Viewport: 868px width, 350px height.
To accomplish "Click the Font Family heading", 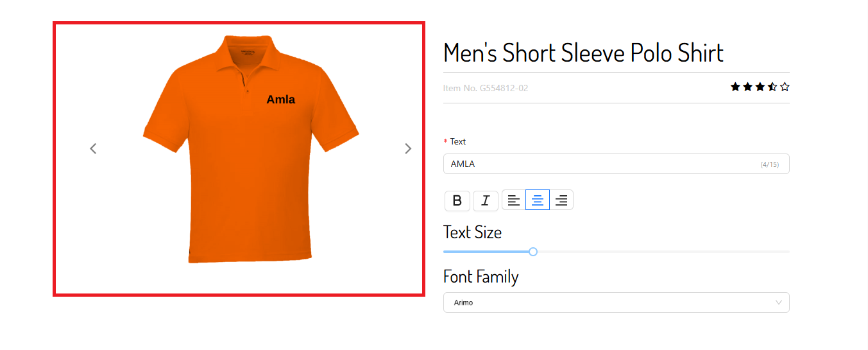I will pos(481,276).
